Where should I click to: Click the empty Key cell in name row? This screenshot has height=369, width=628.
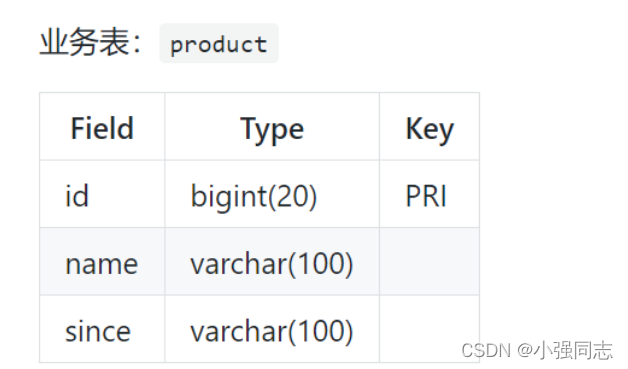pyautogui.click(x=429, y=263)
